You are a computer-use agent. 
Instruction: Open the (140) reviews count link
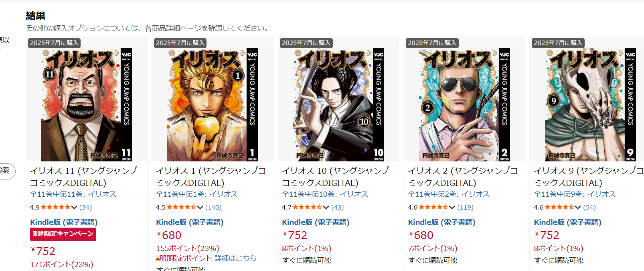(x=213, y=208)
